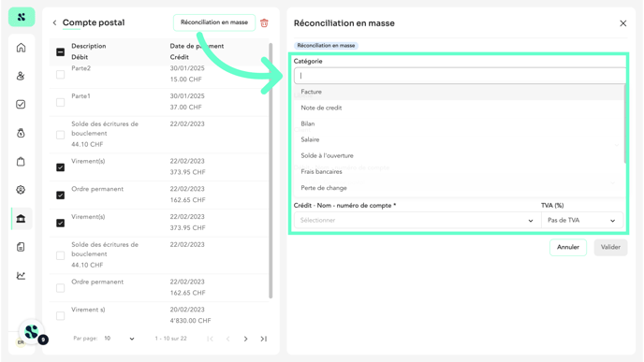This screenshot has width=644, height=362.
Task: Choose Salaire from the category list
Action: (459, 140)
